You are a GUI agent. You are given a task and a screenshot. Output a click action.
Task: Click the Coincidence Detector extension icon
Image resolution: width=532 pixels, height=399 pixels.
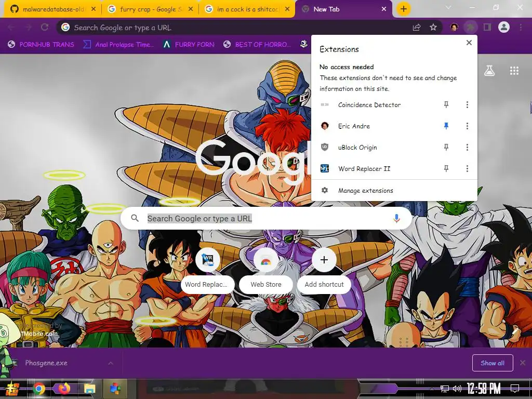[x=325, y=105]
